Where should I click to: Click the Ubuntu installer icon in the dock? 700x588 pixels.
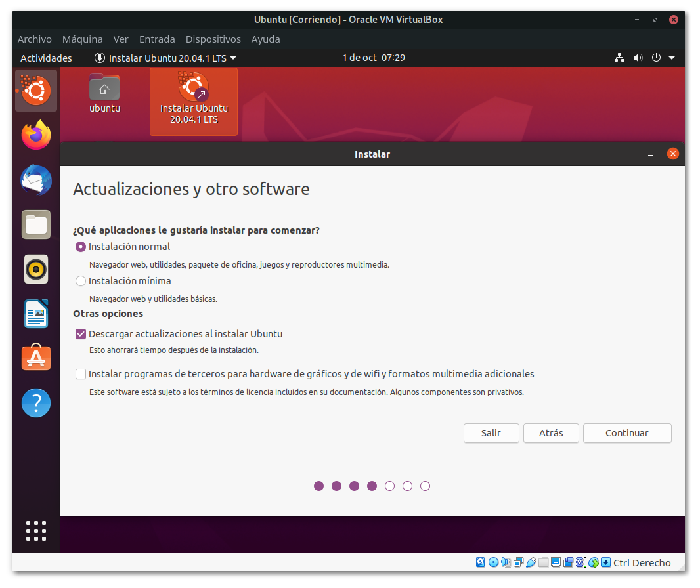click(x=36, y=91)
